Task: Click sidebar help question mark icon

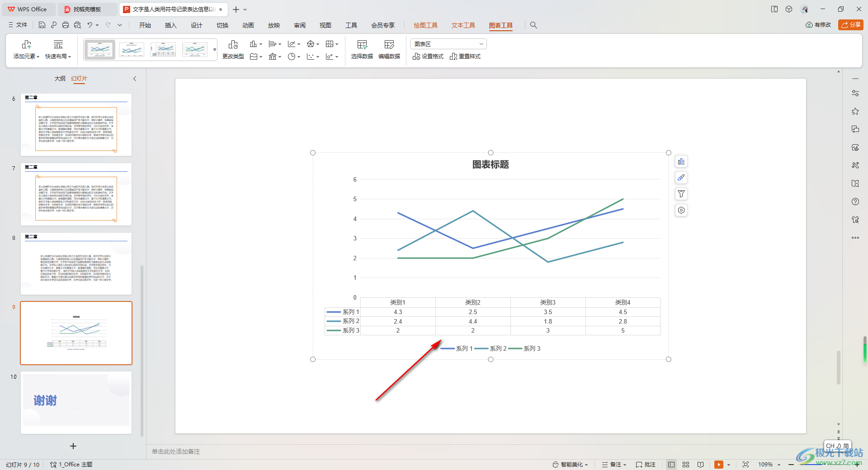Action: pyautogui.click(x=855, y=202)
